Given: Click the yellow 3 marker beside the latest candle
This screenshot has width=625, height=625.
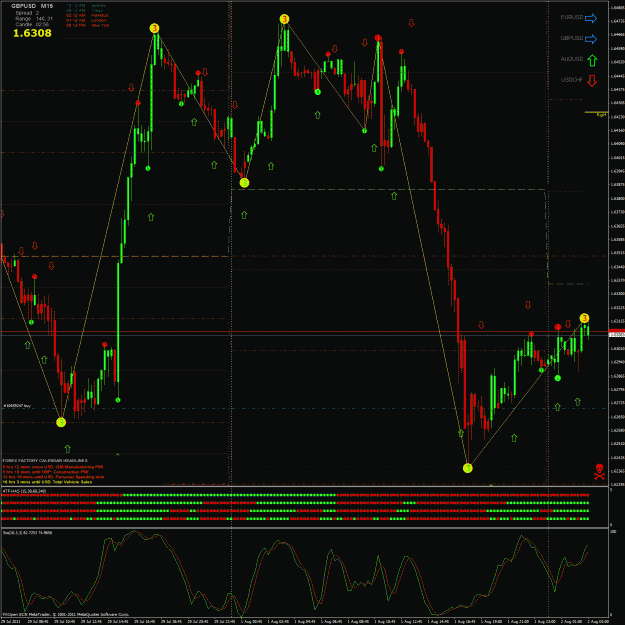Looking at the screenshot, I should coord(584,318).
